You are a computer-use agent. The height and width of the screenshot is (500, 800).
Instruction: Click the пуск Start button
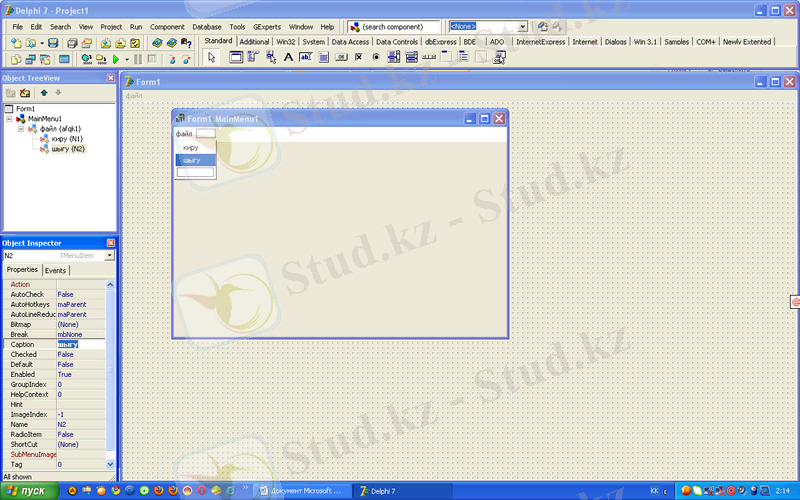29,491
